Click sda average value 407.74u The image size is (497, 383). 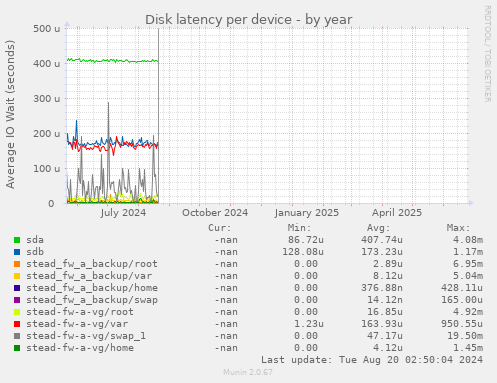[x=382, y=240]
